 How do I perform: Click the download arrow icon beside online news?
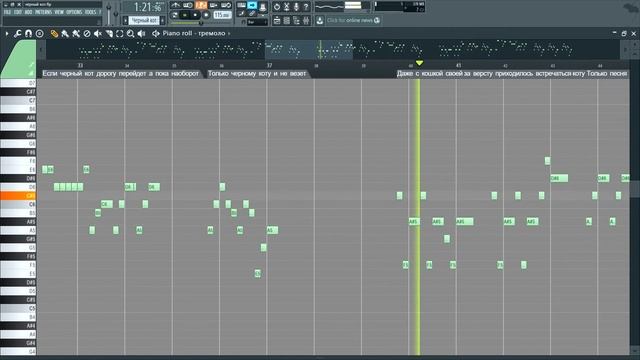[x=319, y=20]
